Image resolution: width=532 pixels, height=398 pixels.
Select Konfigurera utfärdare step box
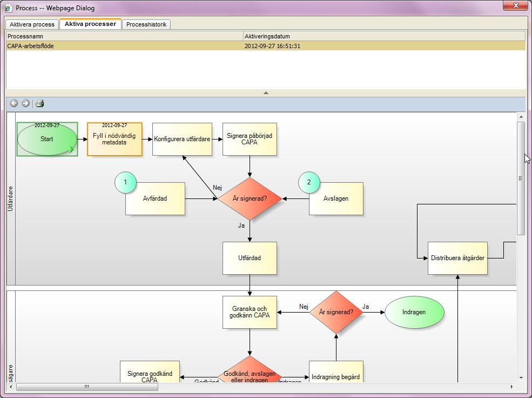click(x=182, y=139)
